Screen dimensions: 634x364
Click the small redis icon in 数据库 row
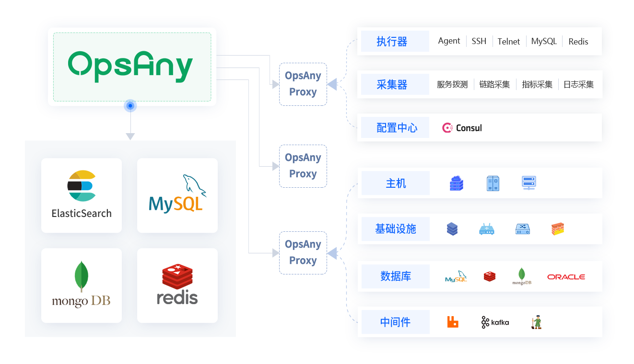490,276
